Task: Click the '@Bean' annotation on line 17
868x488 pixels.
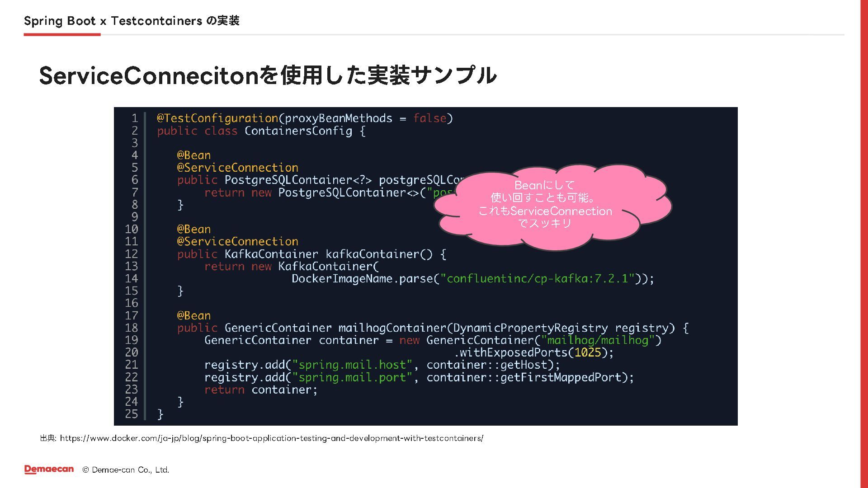Action: (194, 315)
